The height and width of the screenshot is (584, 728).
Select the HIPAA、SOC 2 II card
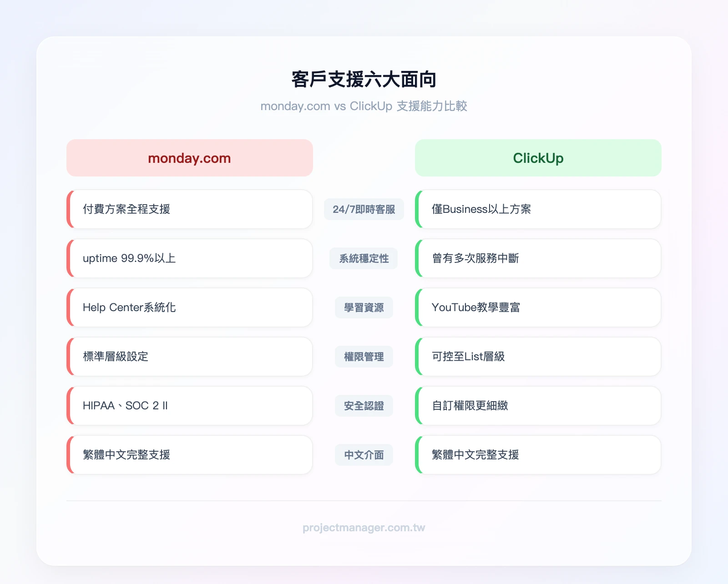(x=189, y=406)
